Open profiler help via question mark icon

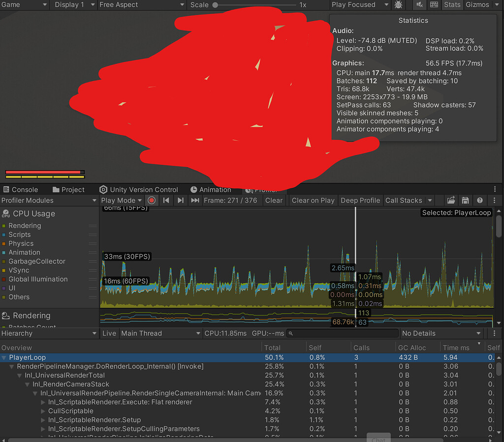tap(479, 201)
